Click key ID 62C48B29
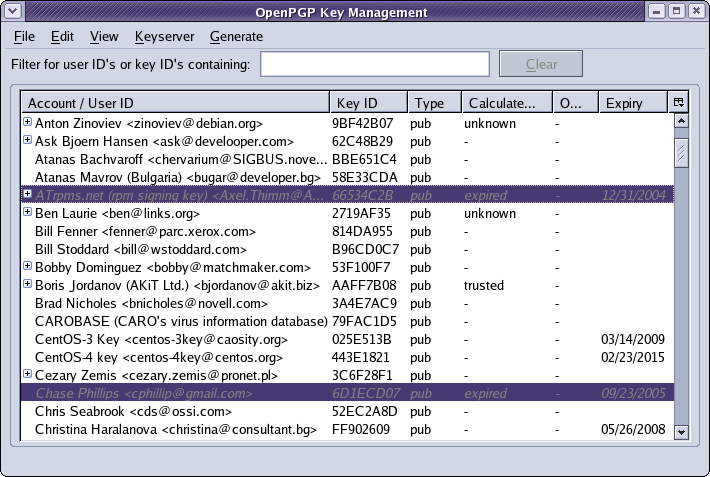 (x=362, y=142)
